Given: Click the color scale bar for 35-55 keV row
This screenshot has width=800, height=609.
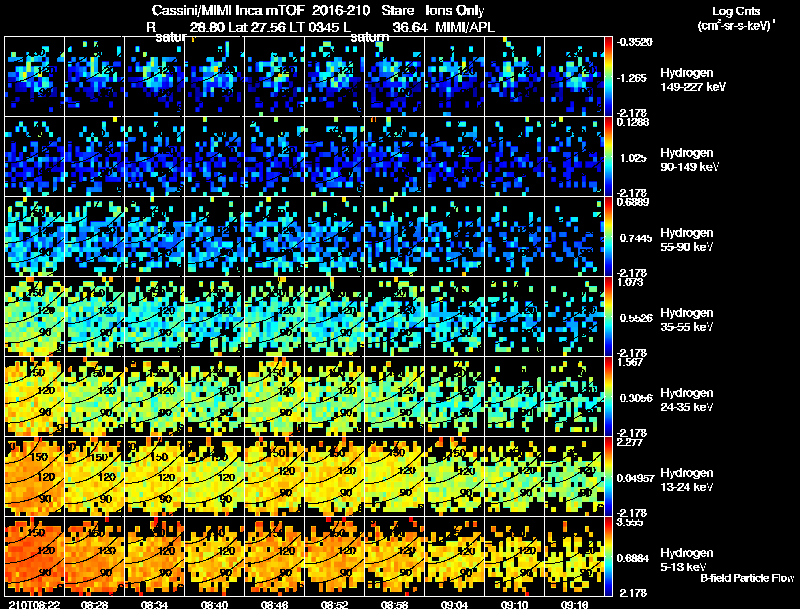Looking at the screenshot, I should [608, 317].
